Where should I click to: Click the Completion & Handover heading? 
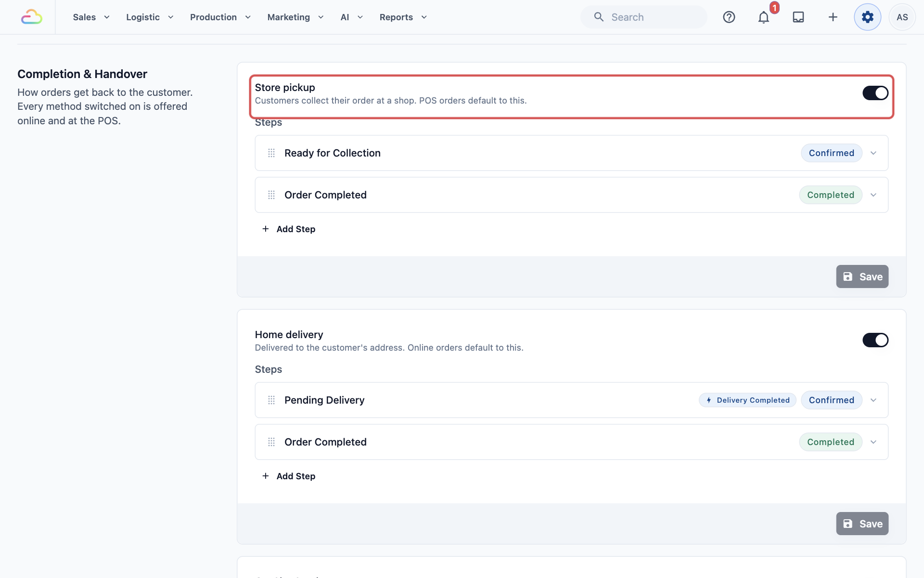coord(82,74)
